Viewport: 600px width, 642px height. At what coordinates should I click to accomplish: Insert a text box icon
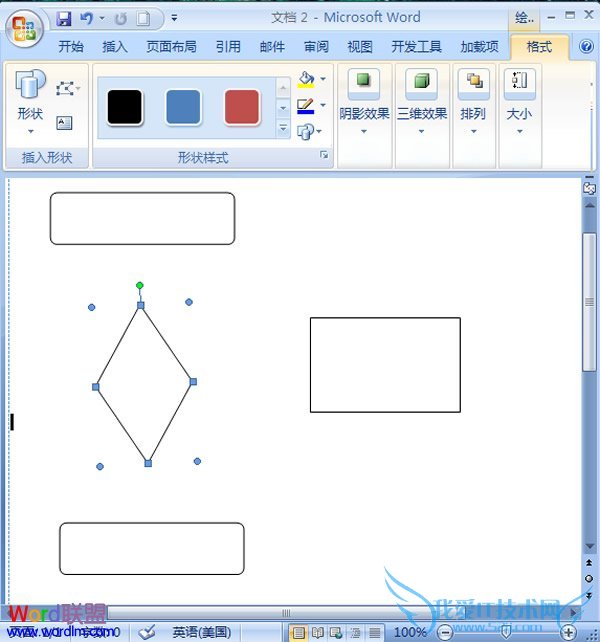[64, 123]
